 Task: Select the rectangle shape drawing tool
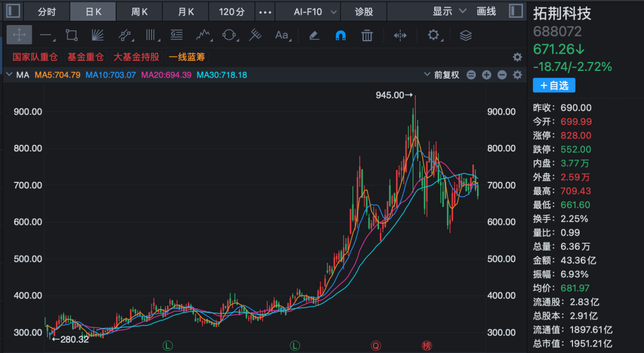click(x=72, y=35)
